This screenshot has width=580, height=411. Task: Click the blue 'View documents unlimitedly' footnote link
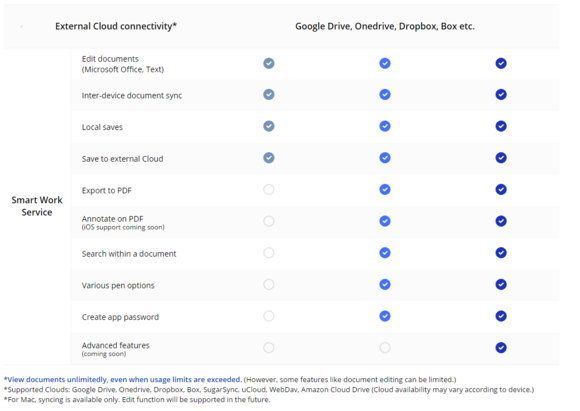click(123, 380)
